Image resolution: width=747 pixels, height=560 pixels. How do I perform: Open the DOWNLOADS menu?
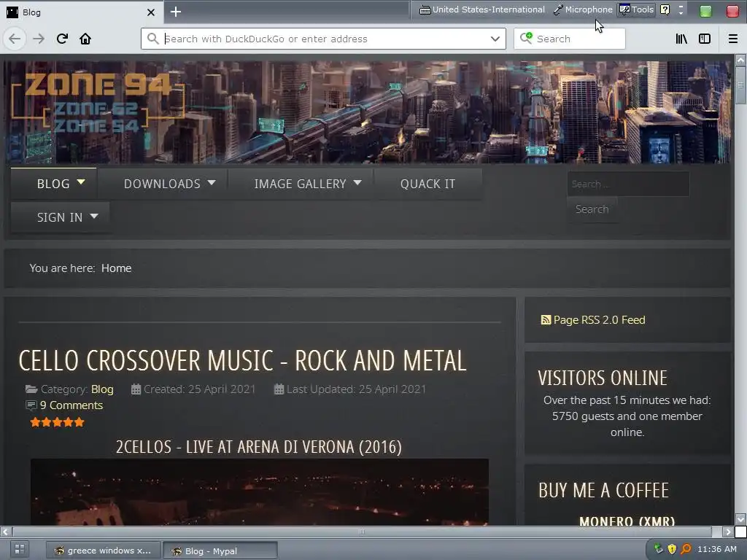point(162,184)
